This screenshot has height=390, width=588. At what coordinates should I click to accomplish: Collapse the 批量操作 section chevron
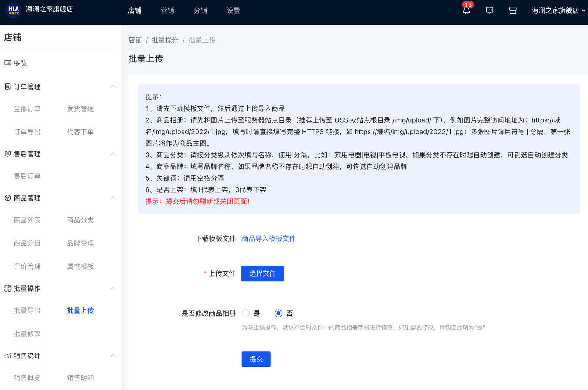point(113,288)
